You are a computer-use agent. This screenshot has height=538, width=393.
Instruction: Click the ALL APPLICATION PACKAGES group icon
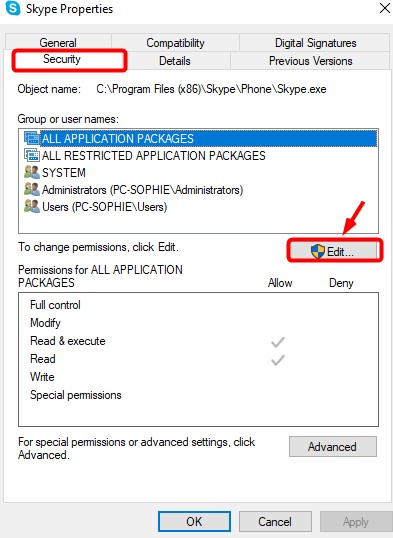[x=32, y=138]
